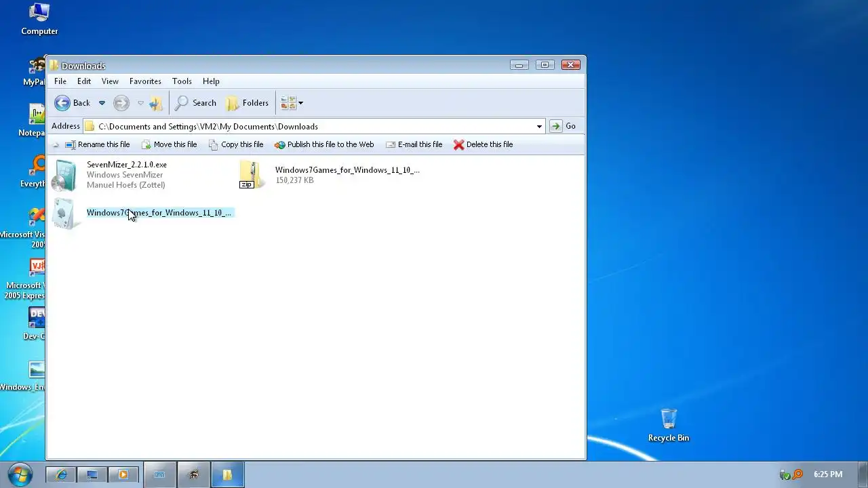Screen dimensions: 868x488
Task: Open the Back history dropdown arrow
Action: pos(102,103)
